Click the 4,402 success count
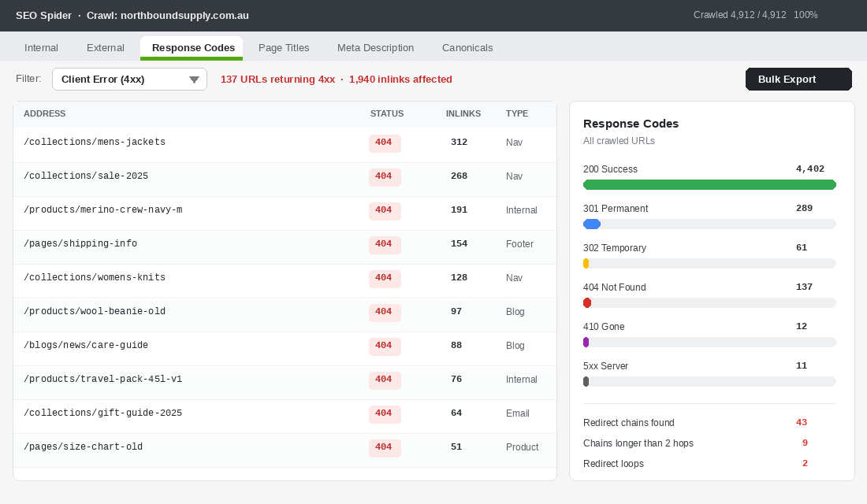 pos(810,169)
